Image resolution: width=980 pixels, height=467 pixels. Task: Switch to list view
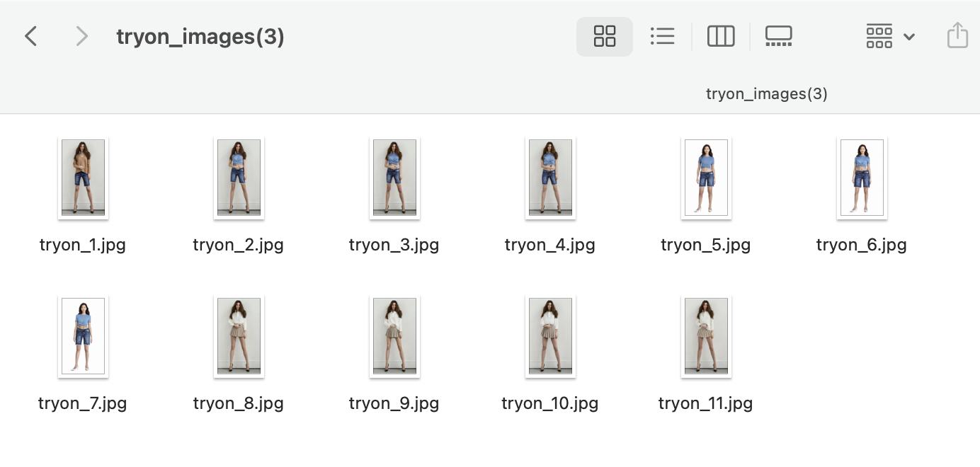[662, 36]
